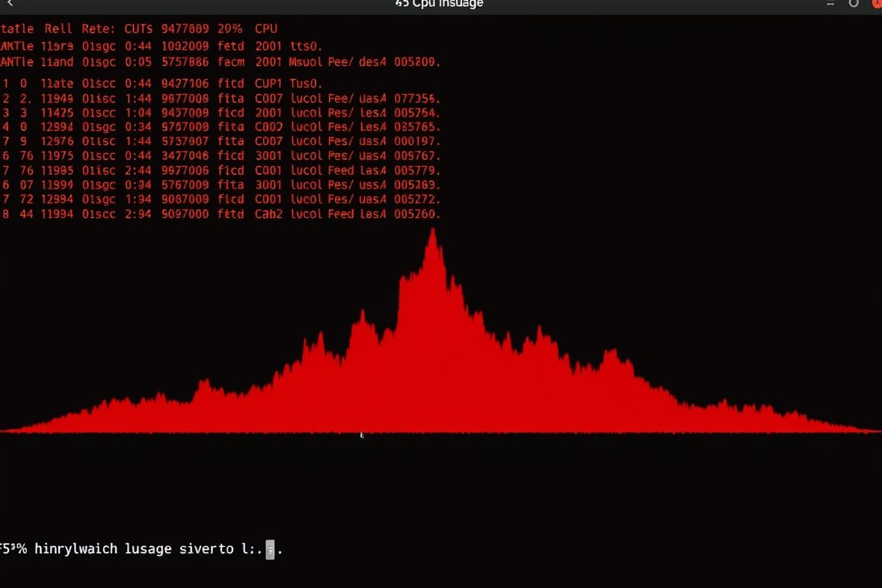Click the tallest peak of the red CPU graph
This screenshot has width=882, height=588.
click(433, 230)
